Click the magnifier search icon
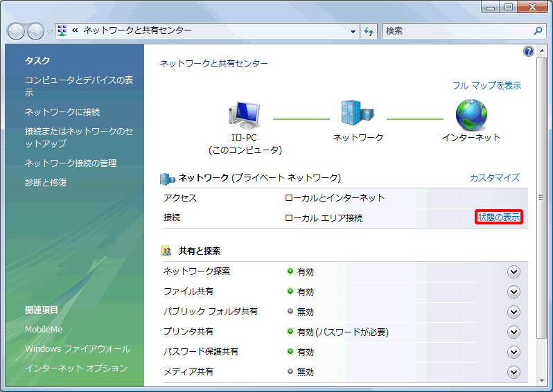Viewport: 553px width, 392px height. [538, 31]
